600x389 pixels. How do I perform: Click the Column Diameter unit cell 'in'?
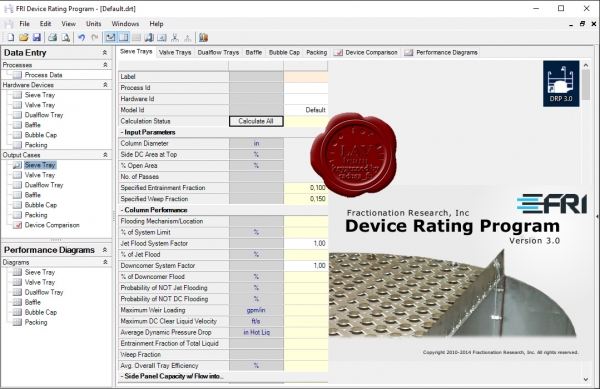pyautogui.click(x=256, y=143)
